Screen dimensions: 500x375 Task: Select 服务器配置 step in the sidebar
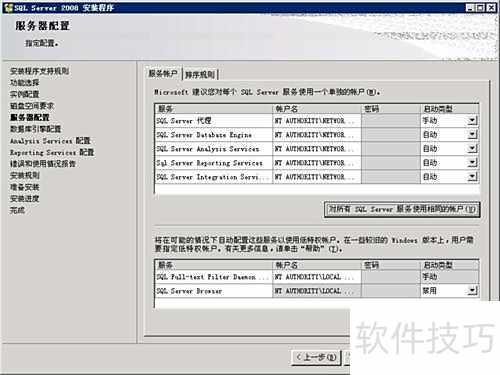[x=30, y=117]
